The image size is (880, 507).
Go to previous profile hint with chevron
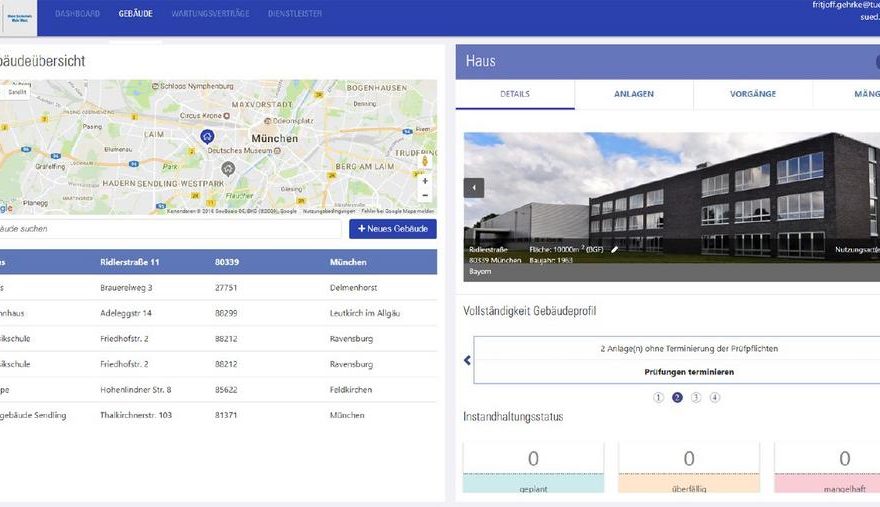467,360
